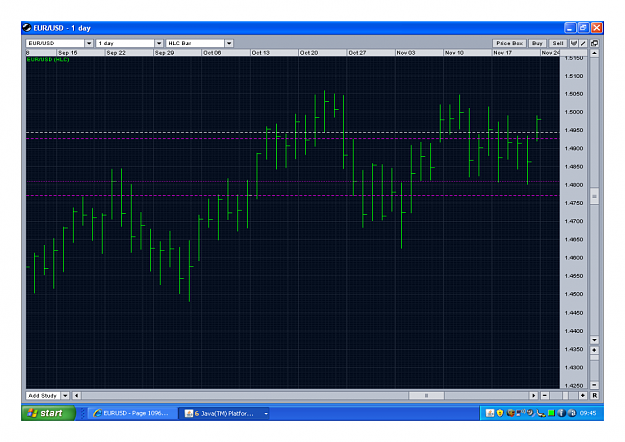The image size is (625, 442).
Task: Open the Add Study dropdown arrow
Action: [65, 395]
